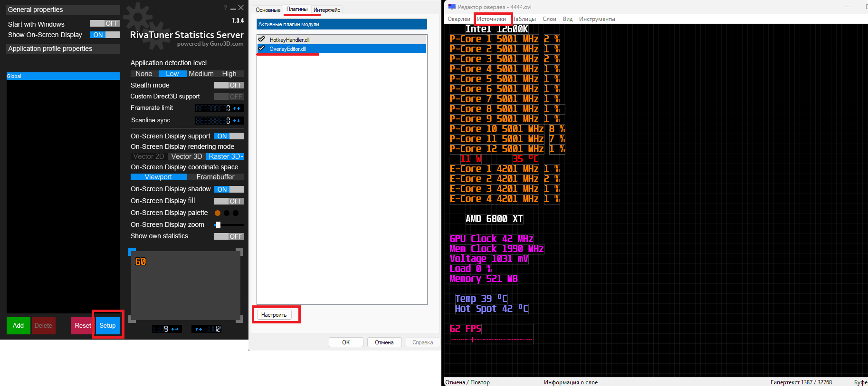
Task: Select Vector 2D rendering mode
Action: pos(149,156)
